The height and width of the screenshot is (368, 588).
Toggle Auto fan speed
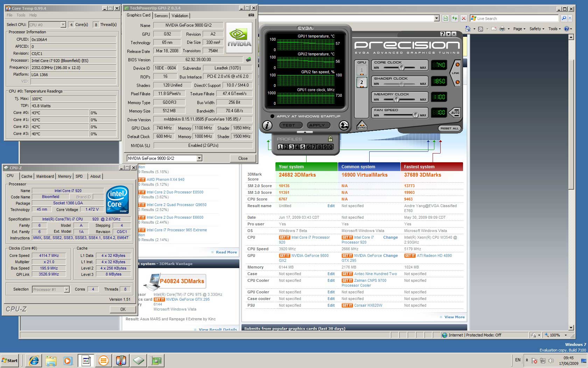(x=455, y=113)
